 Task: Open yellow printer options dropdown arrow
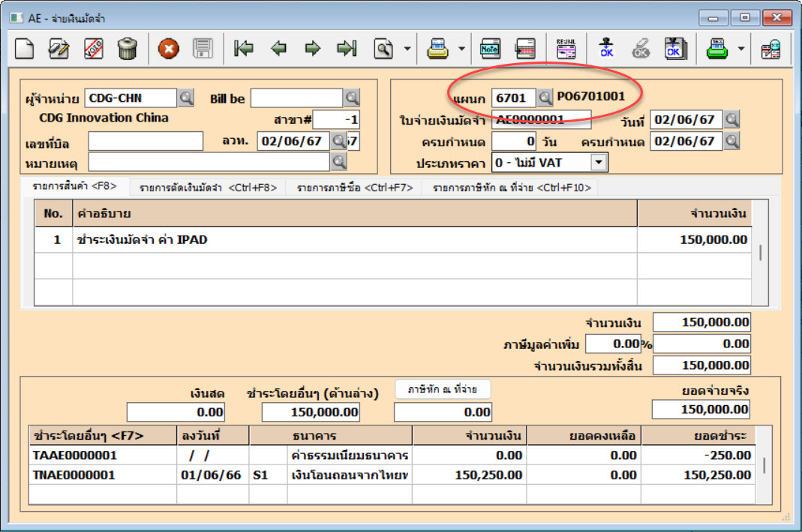point(461,49)
